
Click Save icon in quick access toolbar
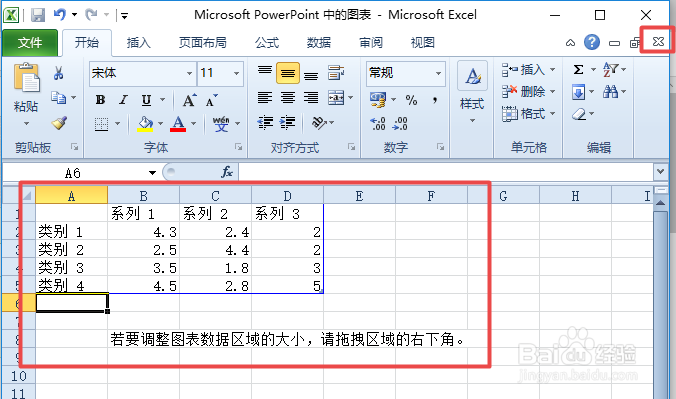[x=38, y=15]
